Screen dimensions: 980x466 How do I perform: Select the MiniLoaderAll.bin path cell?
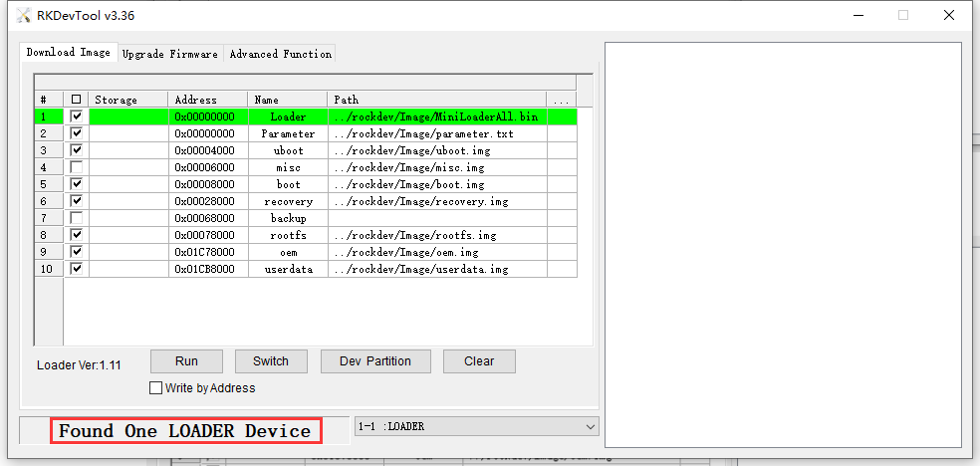[x=437, y=116]
